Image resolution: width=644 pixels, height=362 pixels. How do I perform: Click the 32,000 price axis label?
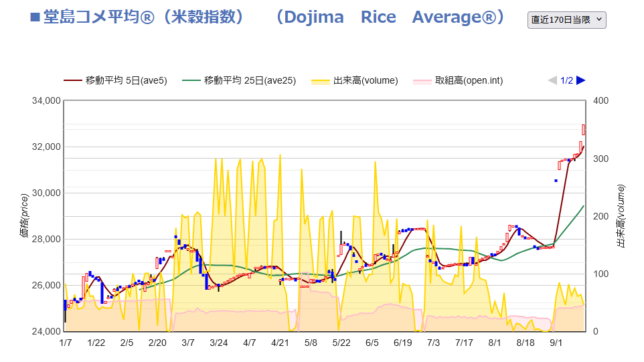pyautogui.click(x=46, y=147)
